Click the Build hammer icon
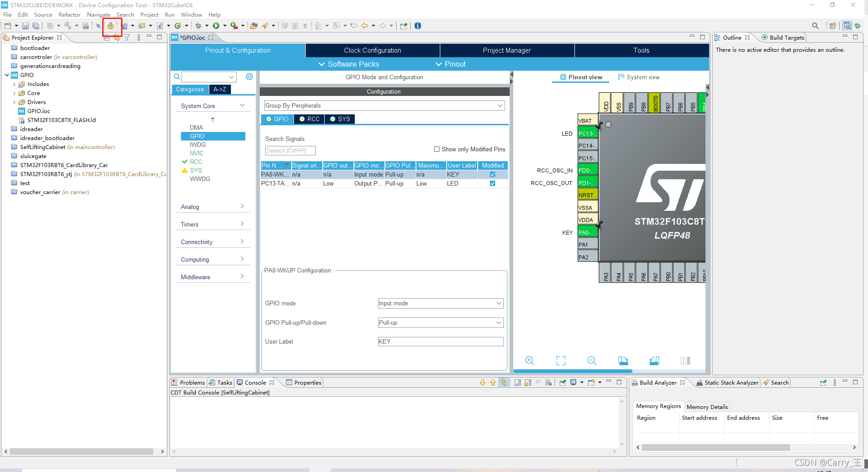 [68, 26]
